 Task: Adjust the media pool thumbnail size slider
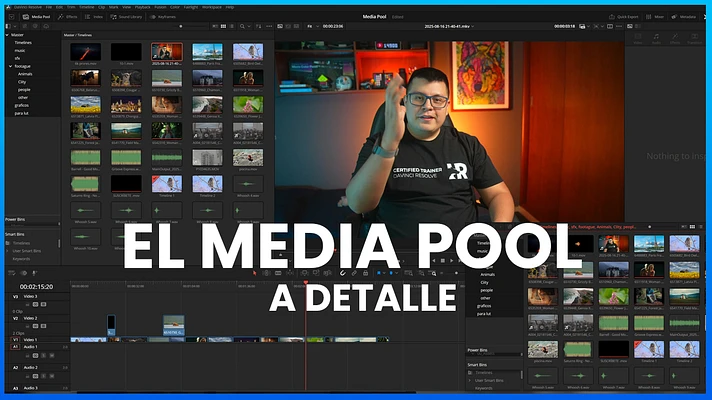pos(181,26)
